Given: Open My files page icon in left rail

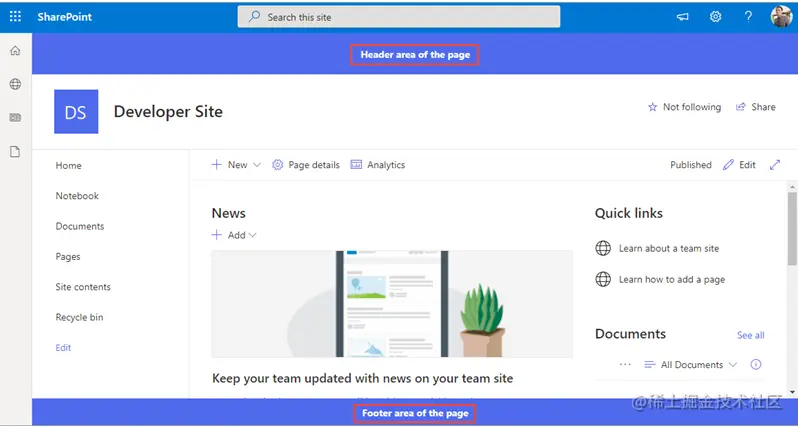Looking at the screenshot, I should [x=15, y=152].
